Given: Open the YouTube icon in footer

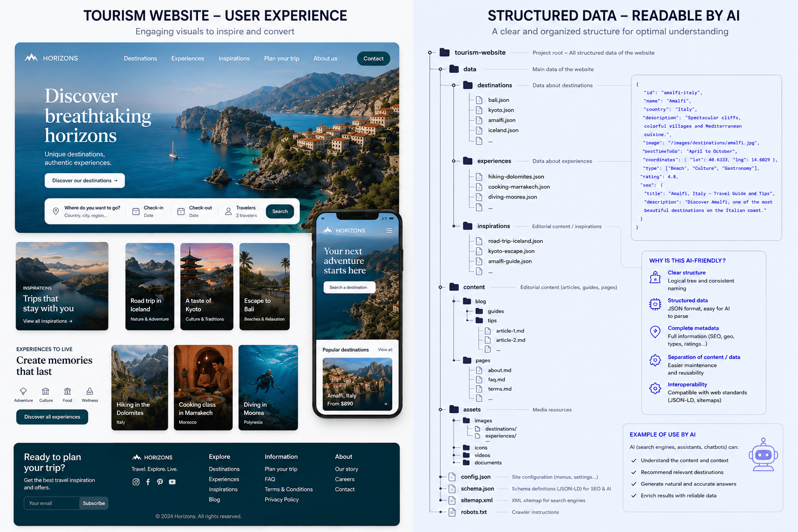Looking at the screenshot, I should [172, 482].
